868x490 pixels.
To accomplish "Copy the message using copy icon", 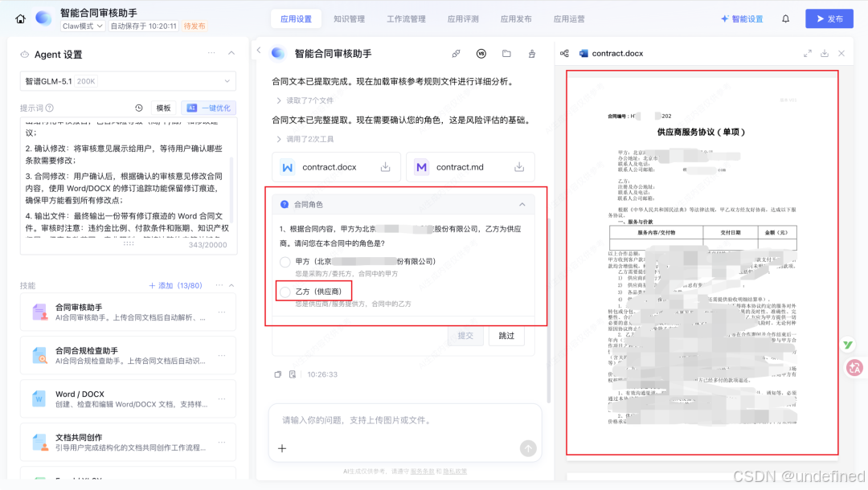I will click(278, 374).
